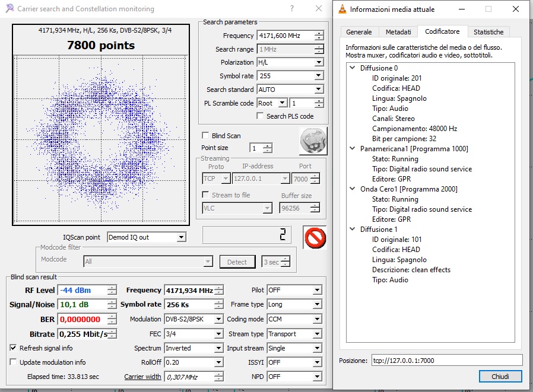The image size is (533, 392).
Task: Click the Posizione tcp address field
Action: pyautogui.click(x=447, y=361)
